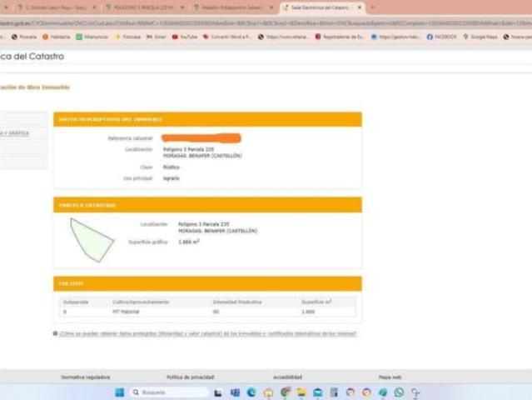Open File Explorer folder icon in taskbar
Screen dimensions: 532x400
click(x=301, y=392)
